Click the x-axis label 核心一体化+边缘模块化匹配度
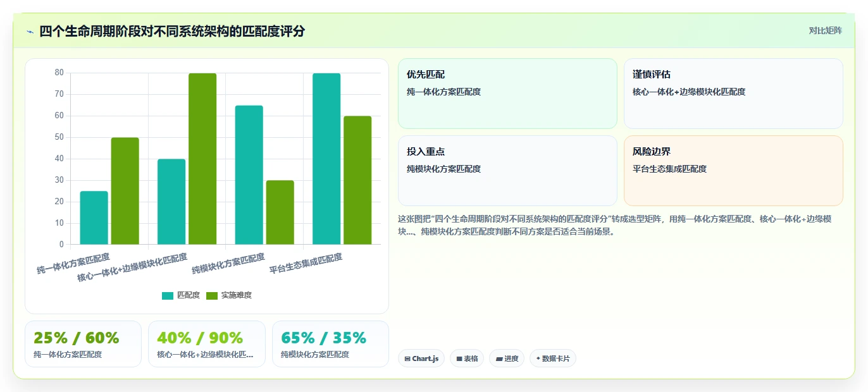868x392 pixels. point(132,267)
